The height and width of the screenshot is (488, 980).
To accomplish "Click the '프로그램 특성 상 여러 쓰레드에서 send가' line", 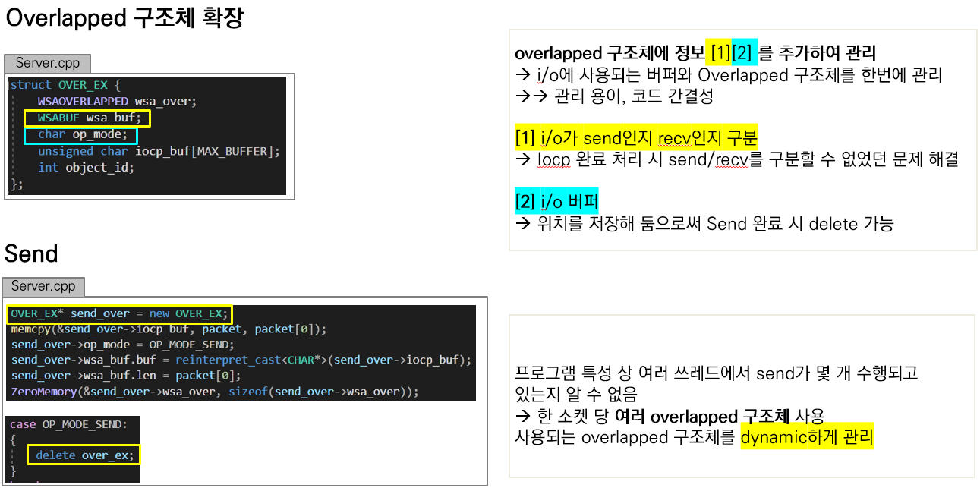I will coord(717,373).
